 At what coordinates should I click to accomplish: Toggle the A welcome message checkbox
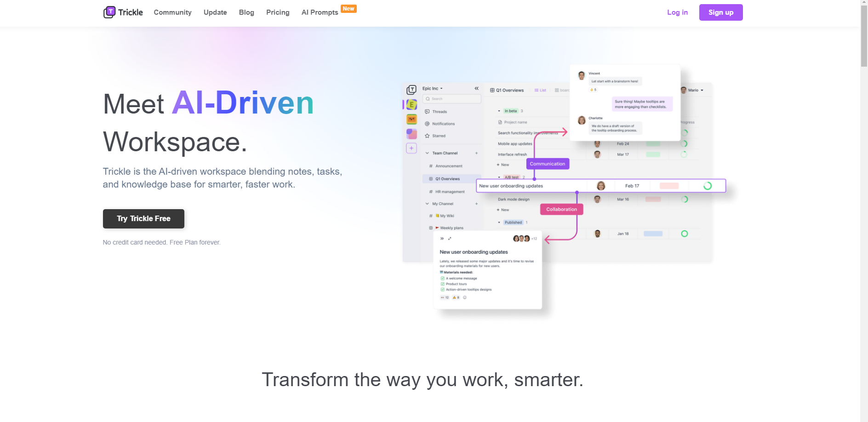click(442, 279)
